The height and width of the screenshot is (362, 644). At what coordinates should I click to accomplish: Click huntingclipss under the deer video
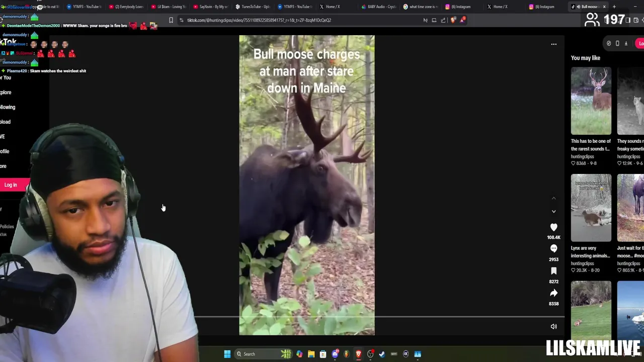click(583, 156)
